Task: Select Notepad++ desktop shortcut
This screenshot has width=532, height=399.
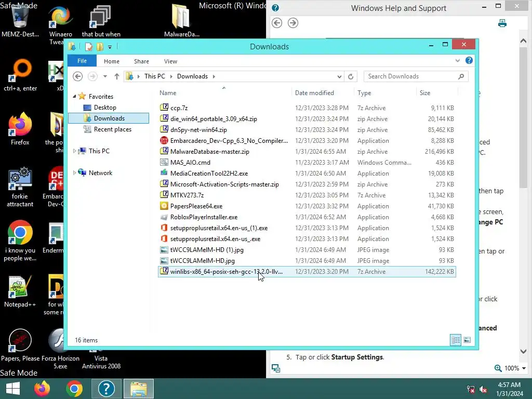Action: click(x=20, y=292)
